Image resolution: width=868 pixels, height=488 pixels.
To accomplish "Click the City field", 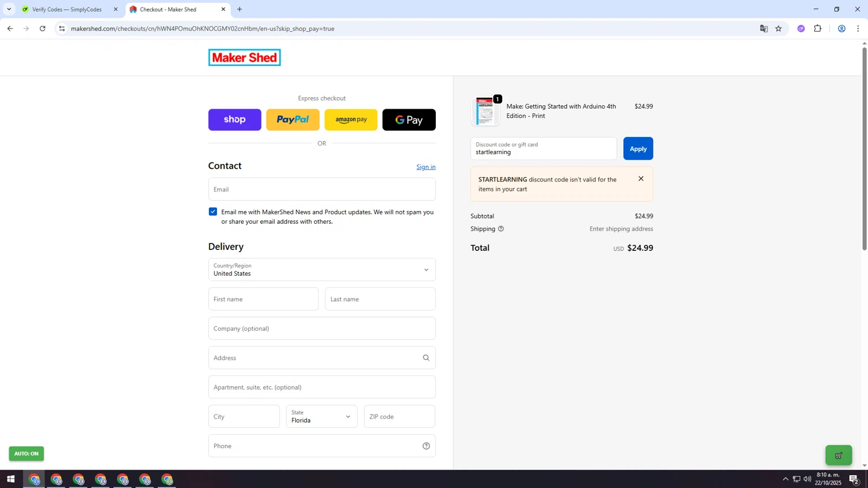I will point(244,416).
